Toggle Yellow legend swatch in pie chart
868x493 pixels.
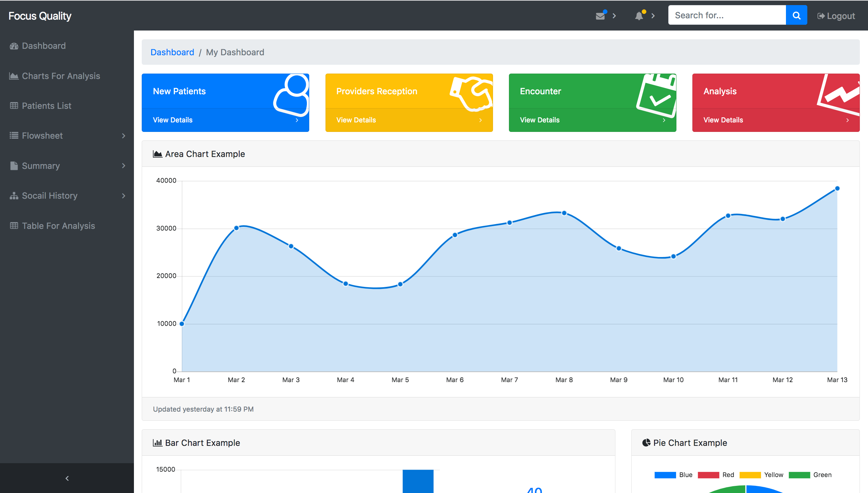[x=750, y=475]
